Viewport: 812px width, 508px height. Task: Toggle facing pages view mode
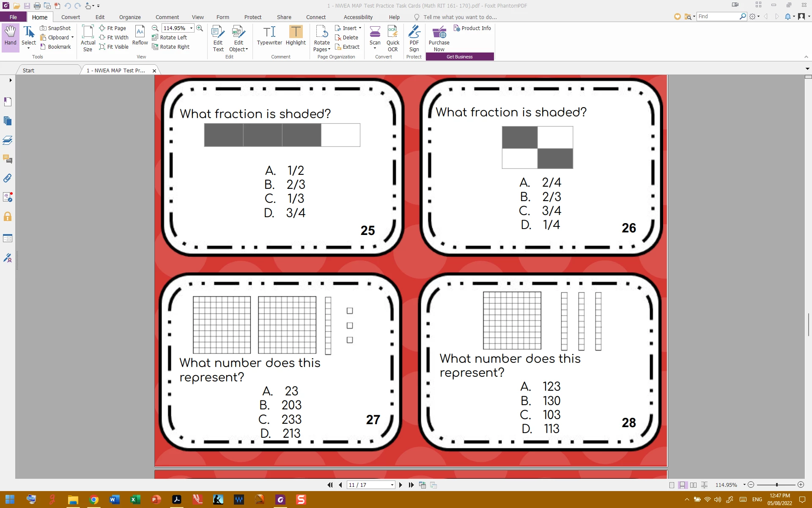pos(693,485)
